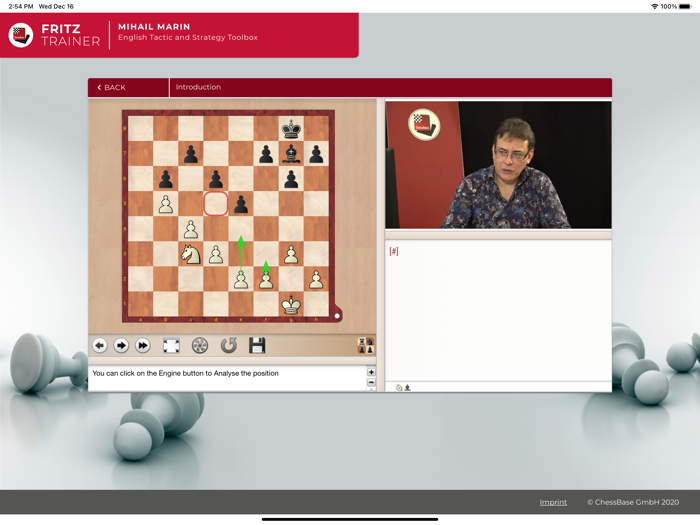Decrease text size with minus button
700x525 pixels.
coord(371,383)
